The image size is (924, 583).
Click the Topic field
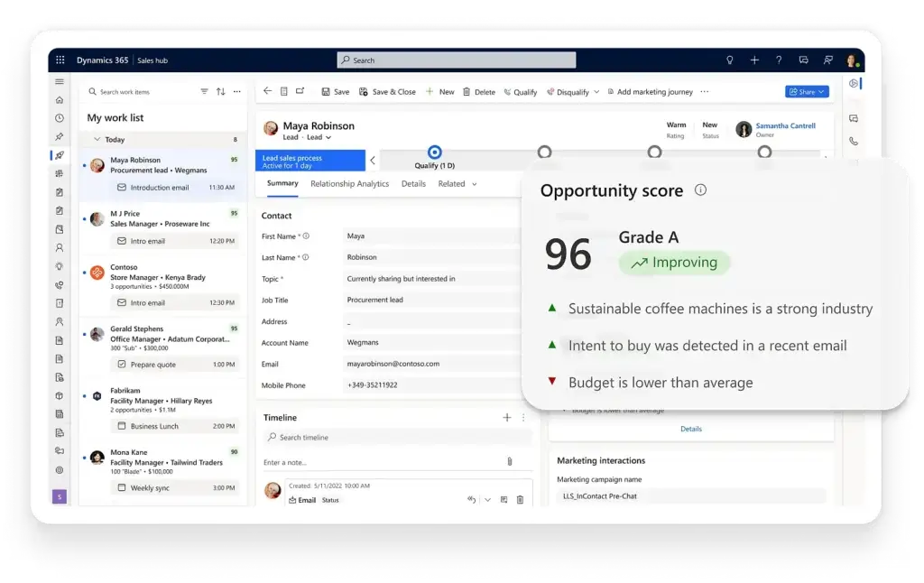coord(431,278)
